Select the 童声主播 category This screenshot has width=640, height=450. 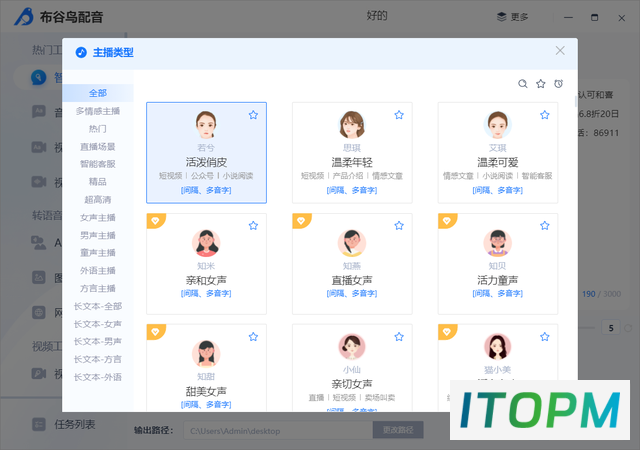coord(98,253)
